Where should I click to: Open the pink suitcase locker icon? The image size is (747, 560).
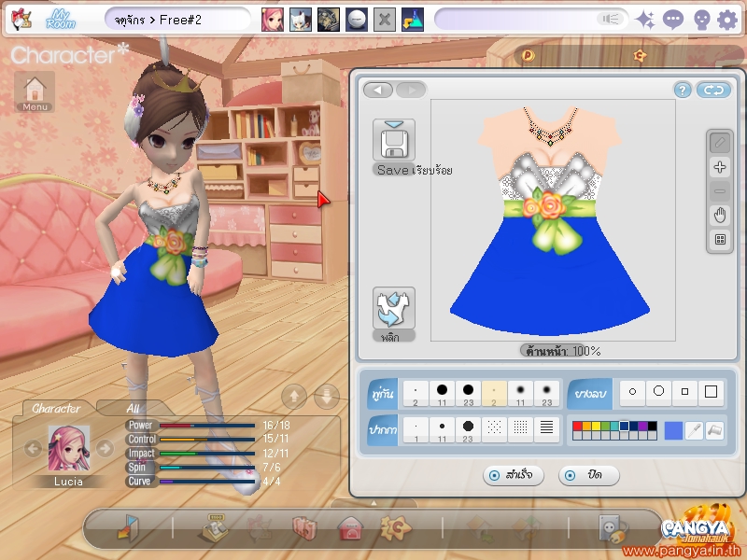point(304,528)
